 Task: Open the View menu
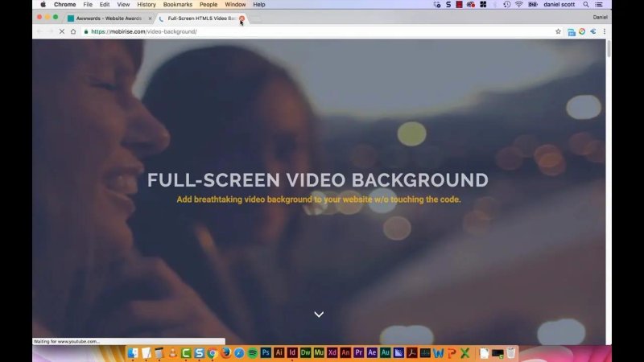click(123, 5)
